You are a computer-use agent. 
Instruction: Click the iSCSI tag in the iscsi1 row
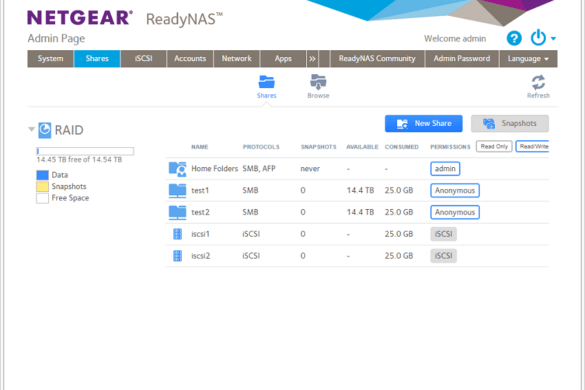443,234
